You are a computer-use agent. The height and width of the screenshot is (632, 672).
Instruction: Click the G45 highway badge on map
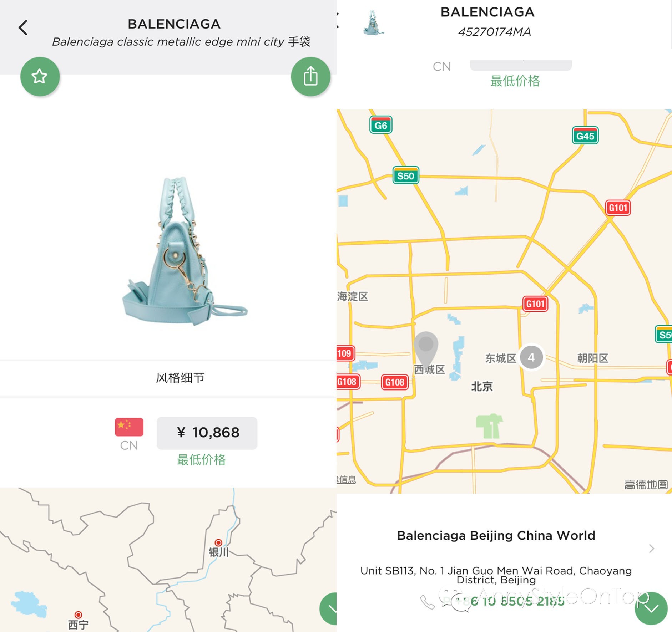click(x=585, y=136)
